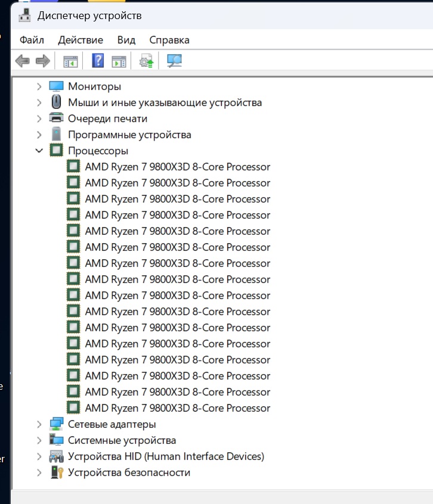Viewport: 433px width, 504px height.
Task: Select the Мониторы label in the tree
Action: click(94, 86)
